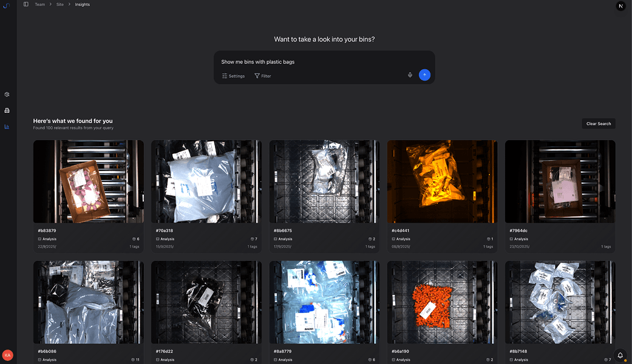Expand the 1 tags label on bin #8b6675
Image resolution: width=632 pixels, height=364 pixels.
pos(369,246)
